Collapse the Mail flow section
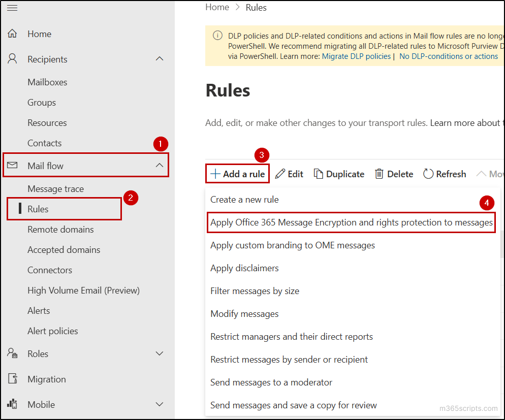Image resolution: width=505 pixels, height=420 pixels. (160, 165)
